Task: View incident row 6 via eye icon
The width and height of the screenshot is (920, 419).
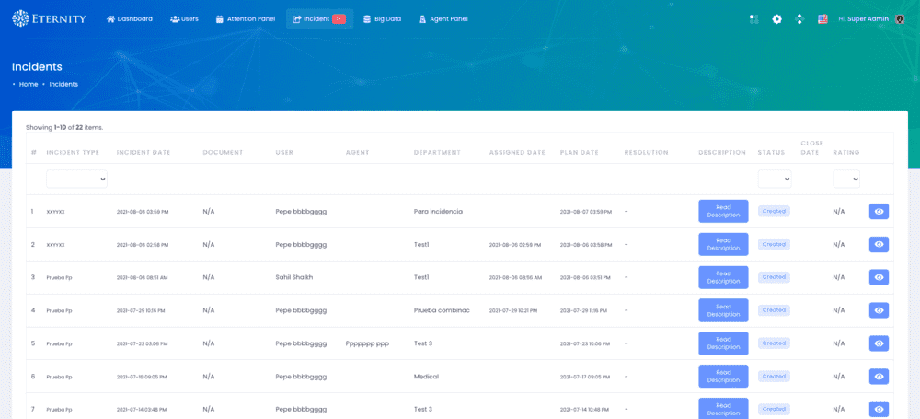Action: [x=878, y=376]
